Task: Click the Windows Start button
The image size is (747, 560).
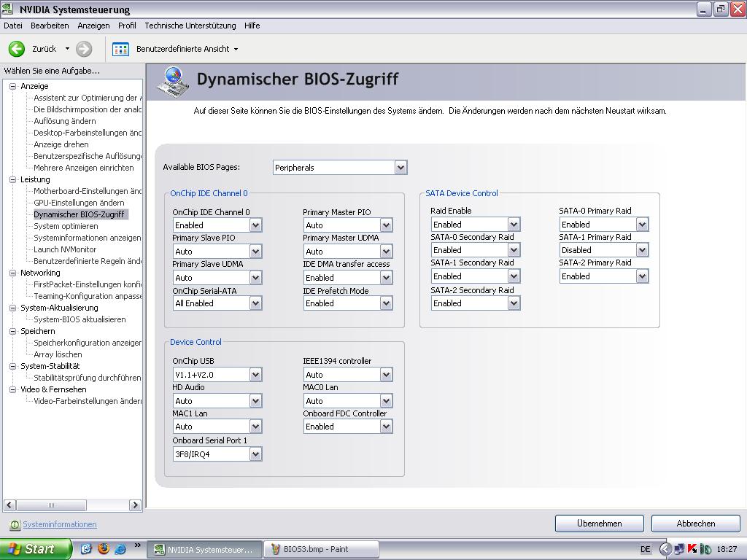Action: click(x=35, y=549)
